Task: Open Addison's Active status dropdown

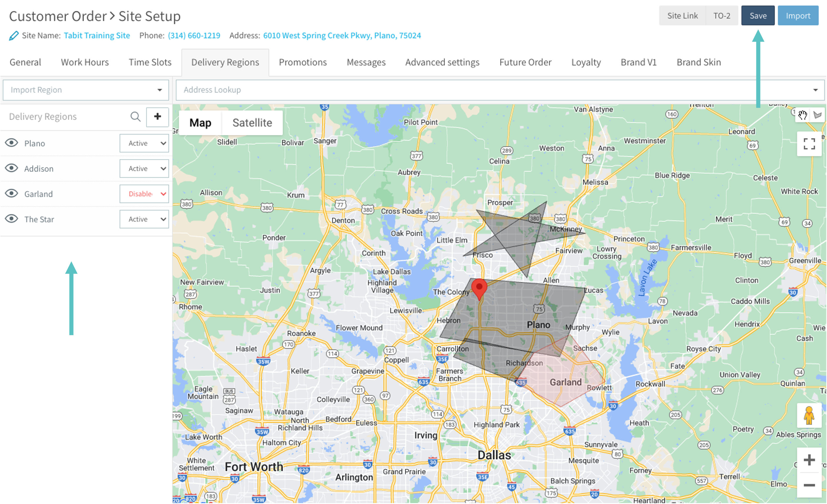Action: [144, 169]
